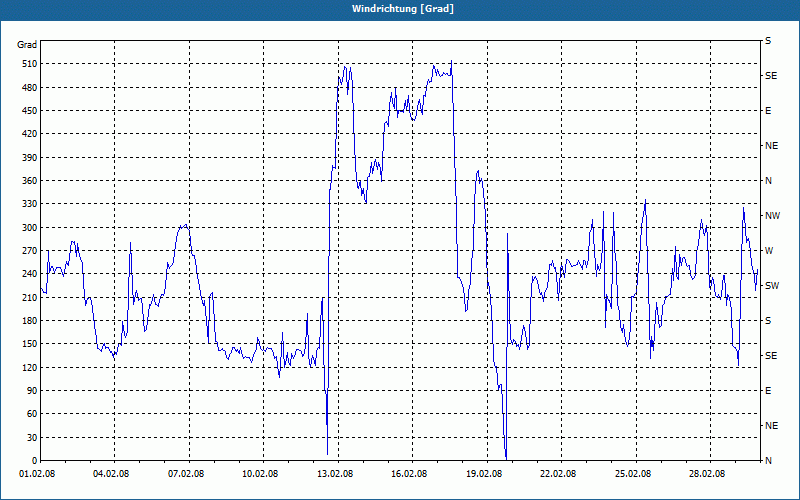
Task: Click the 25.02.08 date label
Action: coord(633,474)
